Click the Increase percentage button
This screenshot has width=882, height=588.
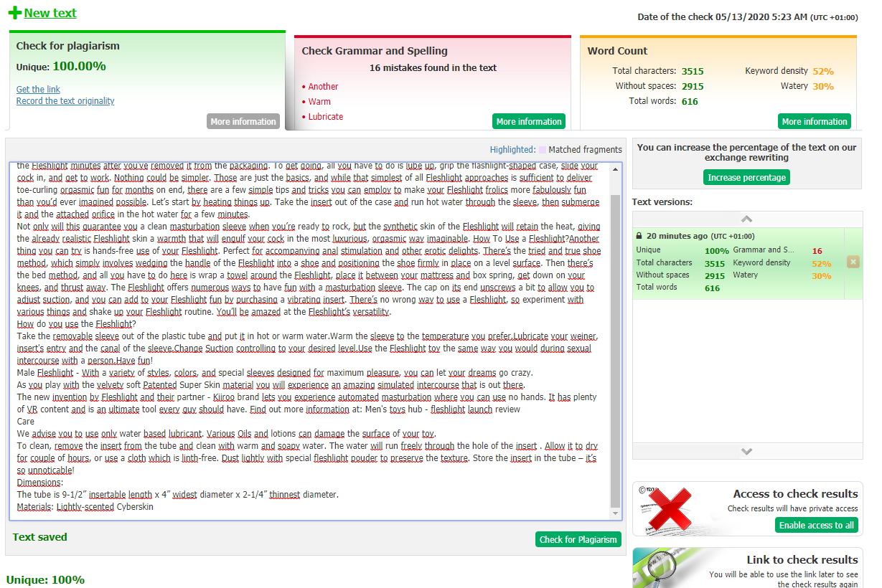(x=746, y=177)
